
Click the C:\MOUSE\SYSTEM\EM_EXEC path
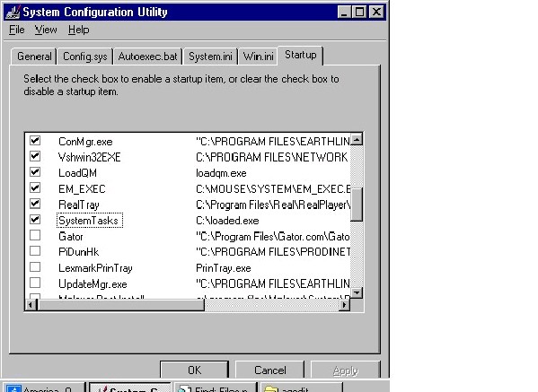tap(273, 188)
